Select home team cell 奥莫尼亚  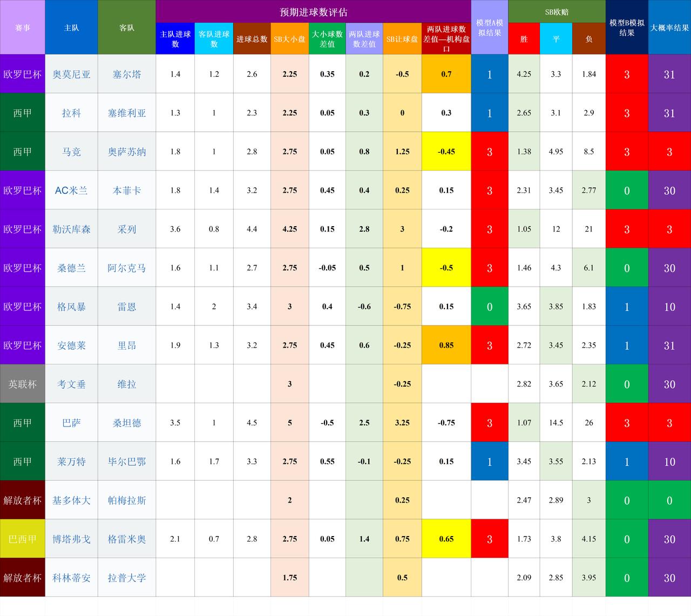(72, 74)
